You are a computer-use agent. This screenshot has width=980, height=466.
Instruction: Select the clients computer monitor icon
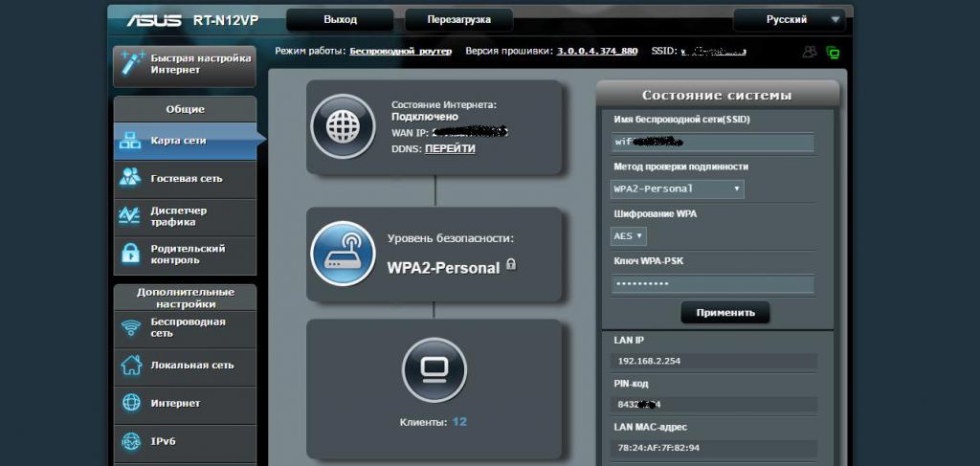pos(434,369)
